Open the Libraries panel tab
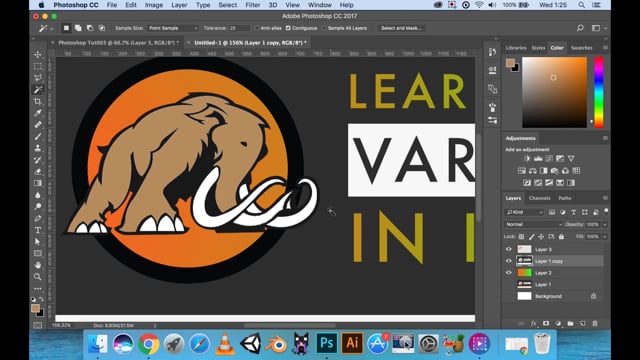This screenshot has width=640, height=360. coord(516,48)
